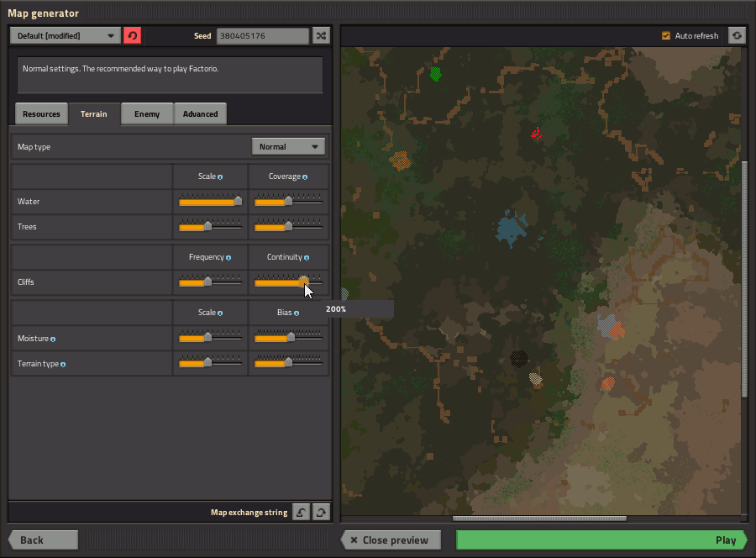Switch to the Resources tab
756x558 pixels.
click(x=41, y=113)
